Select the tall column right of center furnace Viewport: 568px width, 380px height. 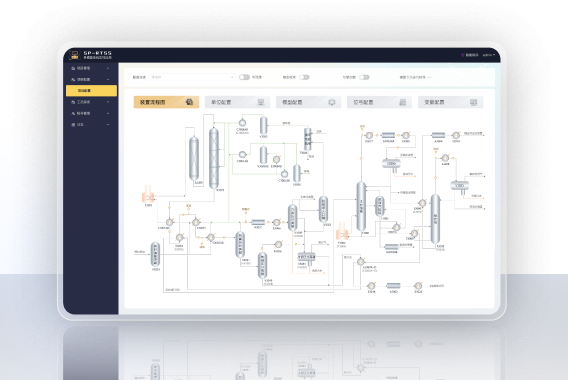[x=361, y=206]
